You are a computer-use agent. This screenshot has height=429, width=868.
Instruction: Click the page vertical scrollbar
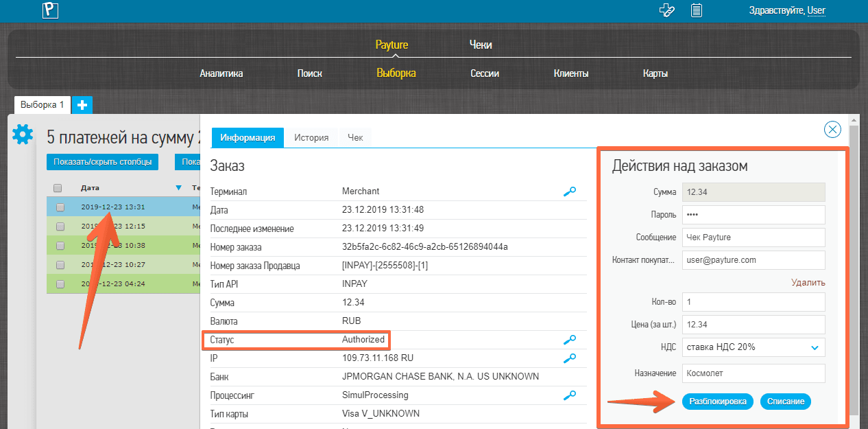[854, 269]
